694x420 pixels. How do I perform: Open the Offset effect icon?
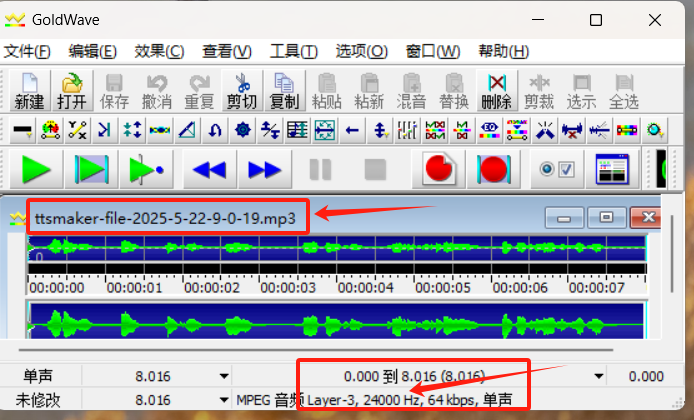270,131
